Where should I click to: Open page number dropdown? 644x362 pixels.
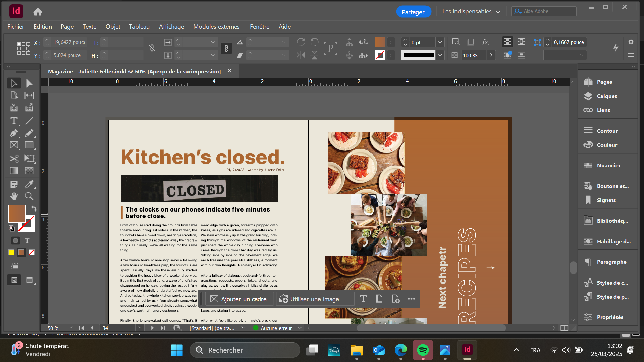pos(140,328)
